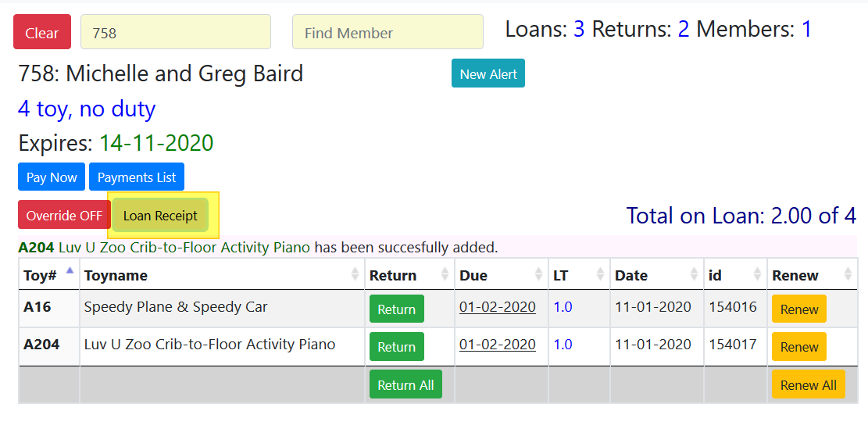Sort by Return column sort arrows

444,275
